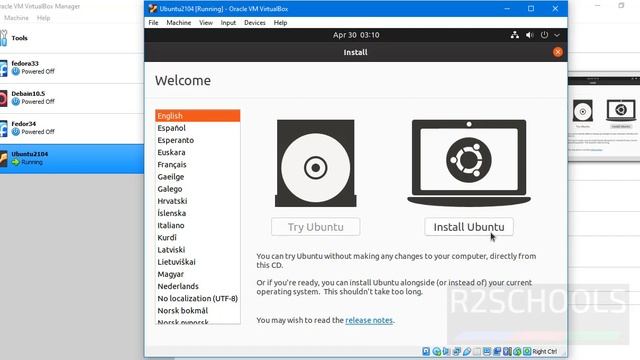Select Galego in the language list
Image resolution: width=640 pixels, height=360 pixels.
pyautogui.click(x=198, y=189)
